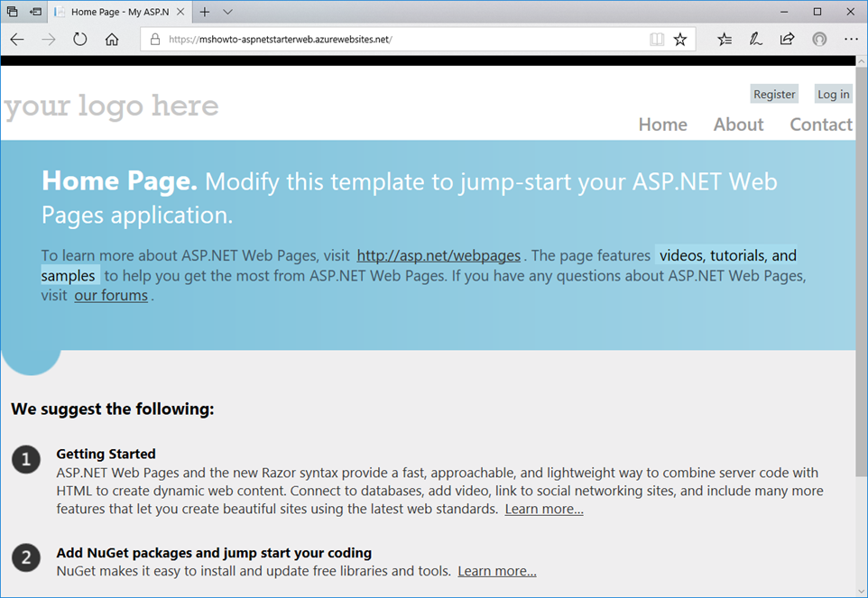Maximize the browser window
Viewport: 868px width, 598px height.
tap(817, 12)
